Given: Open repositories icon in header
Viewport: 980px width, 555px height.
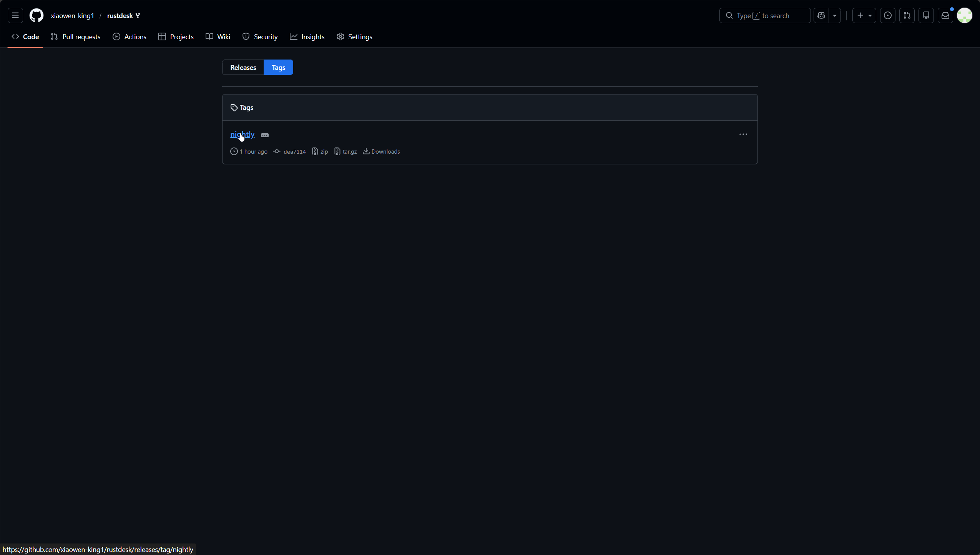Looking at the screenshot, I should pyautogui.click(x=926, y=15).
